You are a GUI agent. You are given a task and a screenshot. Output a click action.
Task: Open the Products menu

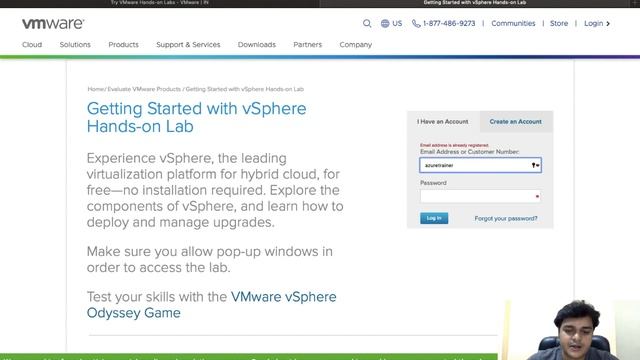click(123, 44)
